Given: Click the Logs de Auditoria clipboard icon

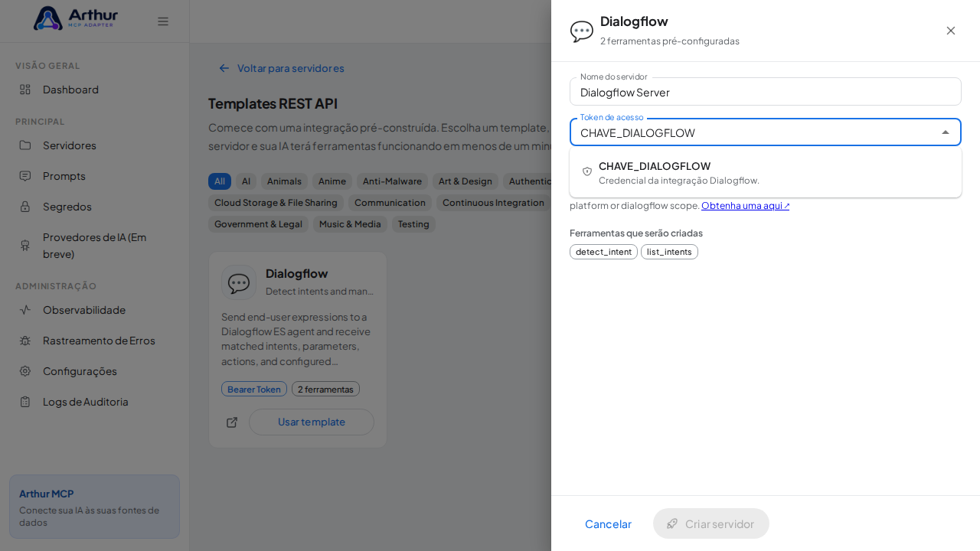Looking at the screenshot, I should 25,402.
